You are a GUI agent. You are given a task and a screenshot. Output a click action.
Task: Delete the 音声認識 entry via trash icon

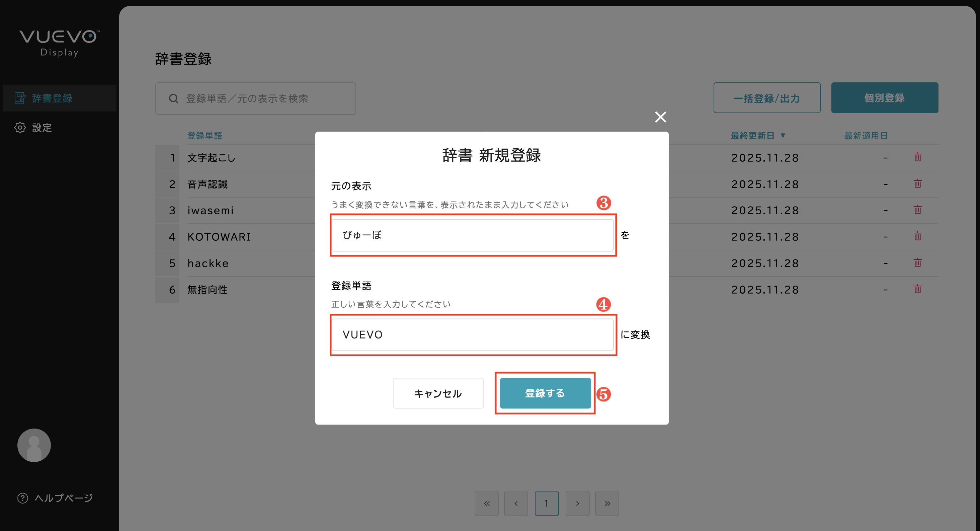coord(917,184)
